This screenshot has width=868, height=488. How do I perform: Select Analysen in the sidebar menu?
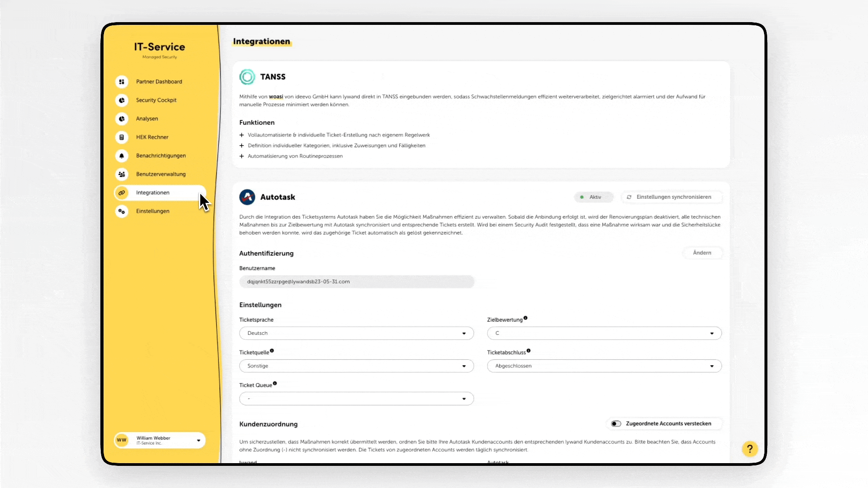[x=147, y=119]
